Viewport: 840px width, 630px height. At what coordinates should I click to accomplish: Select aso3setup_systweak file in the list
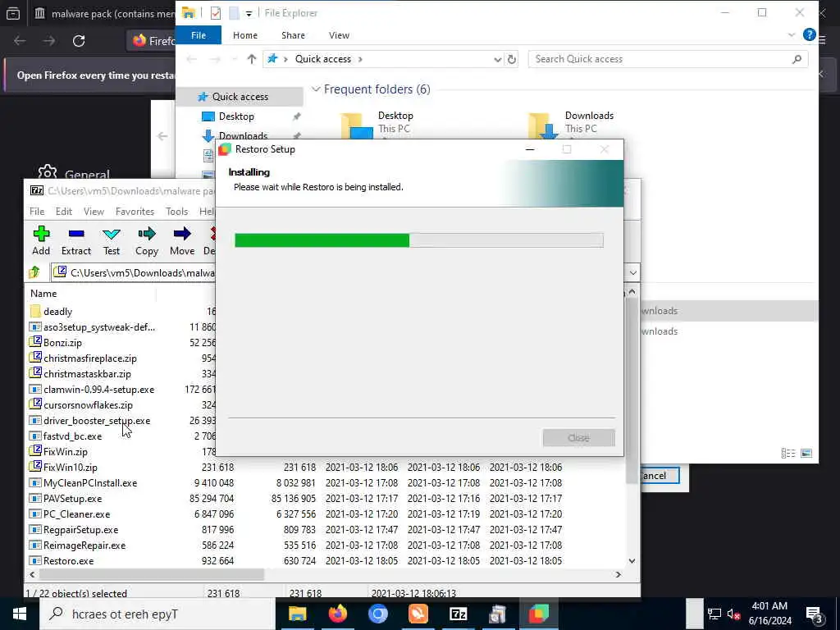click(99, 326)
